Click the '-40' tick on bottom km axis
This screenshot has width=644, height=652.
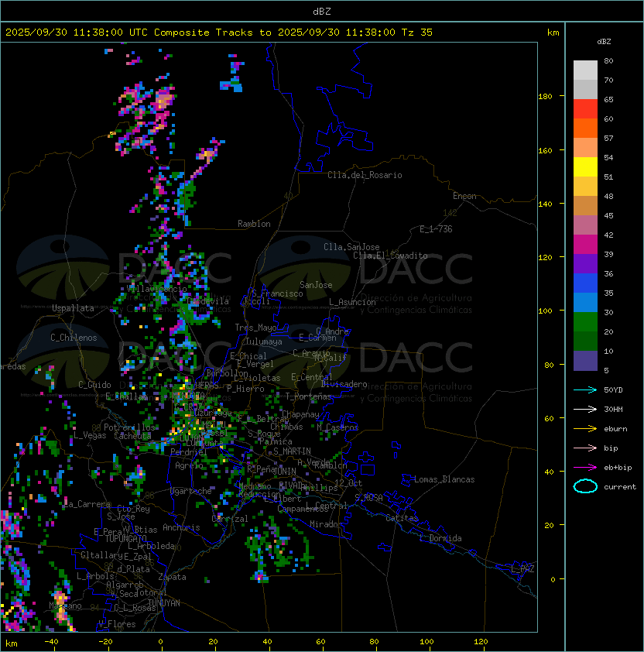click(51, 642)
